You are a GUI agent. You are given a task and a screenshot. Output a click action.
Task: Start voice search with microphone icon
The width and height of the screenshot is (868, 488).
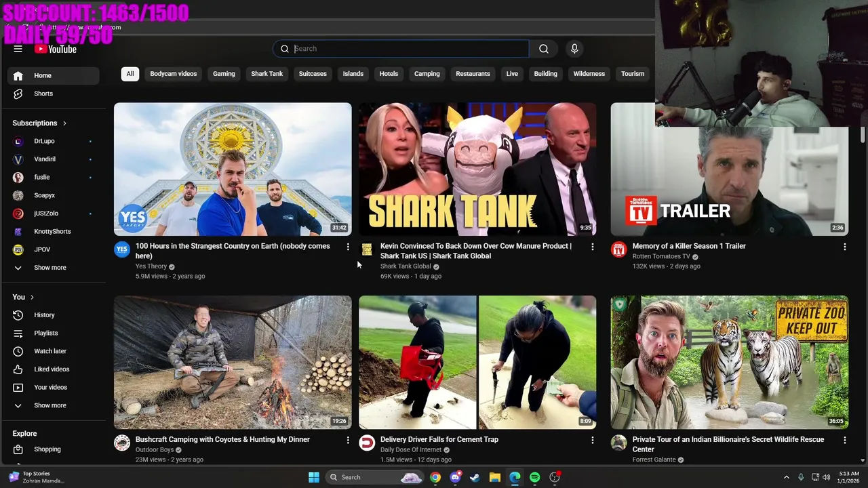tap(574, 49)
